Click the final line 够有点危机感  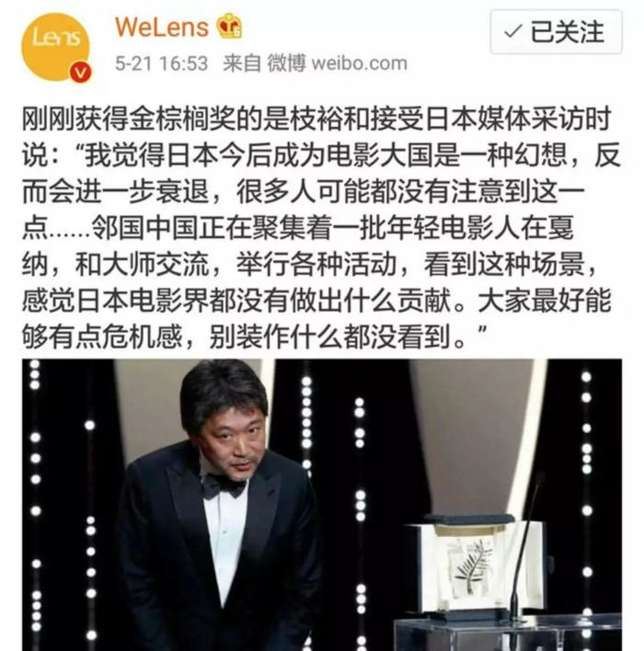coord(254,337)
